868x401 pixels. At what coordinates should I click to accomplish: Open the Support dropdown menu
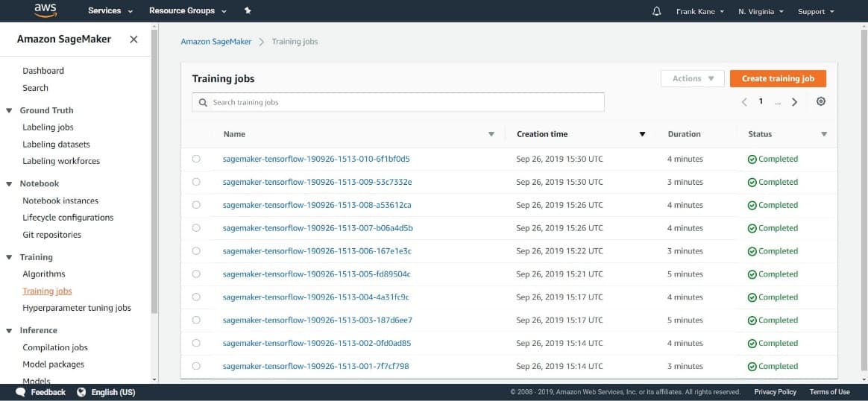(815, 12)
